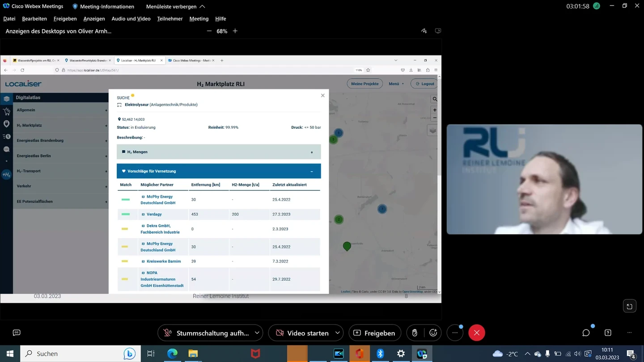Open the Digitalatlas layers icon in Localiser sidebar

point(6,99)
